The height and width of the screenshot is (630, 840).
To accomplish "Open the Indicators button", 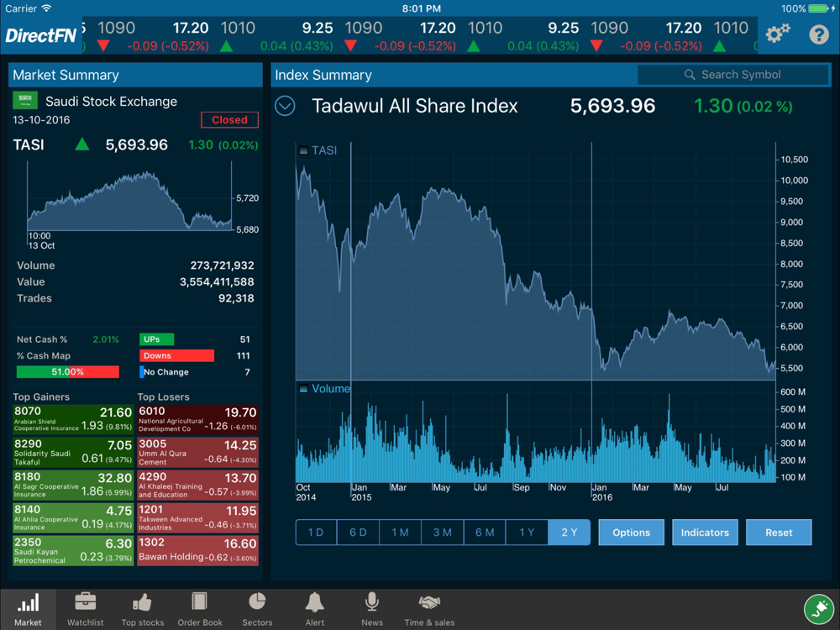I will [705, 532].
